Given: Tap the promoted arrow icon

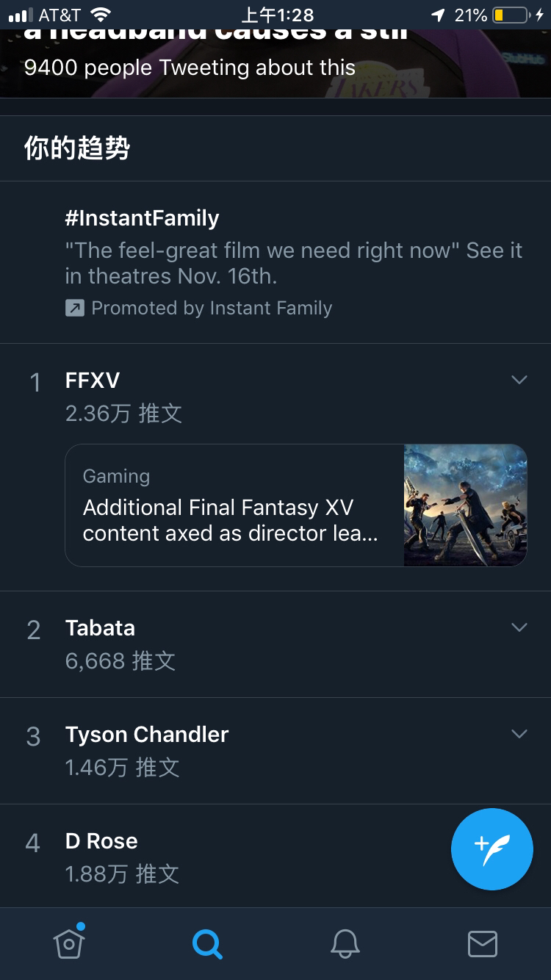Looking at the screenshot, I should (x=75, y=309).
